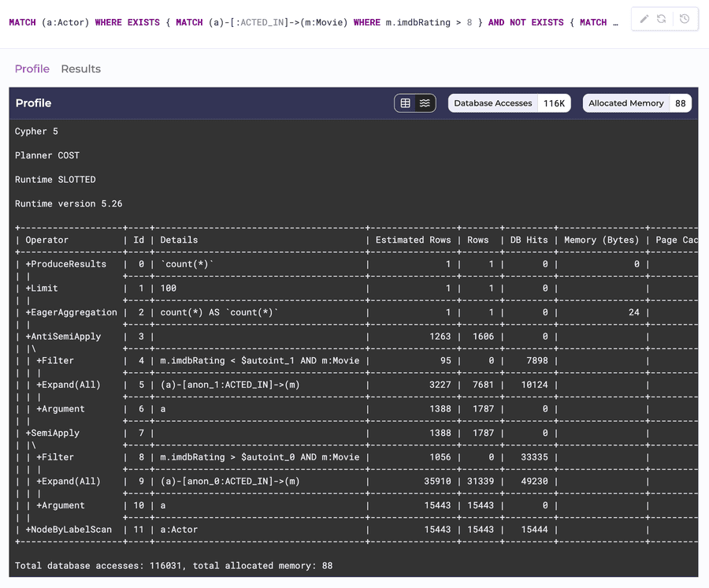709x588 pixels.
Task: Click Rows value 31339
Action: (x=481, y=482)
